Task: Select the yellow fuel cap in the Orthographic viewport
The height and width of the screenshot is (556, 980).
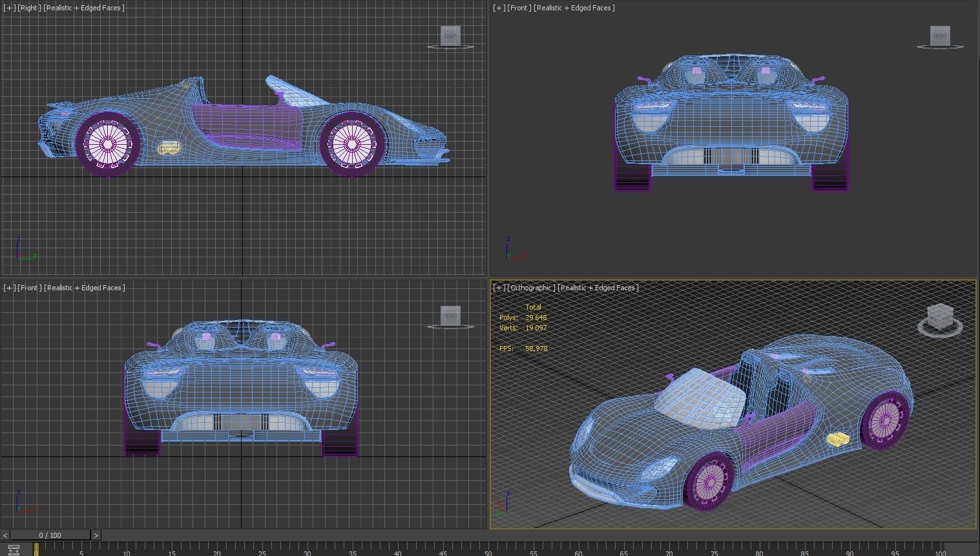Action: (x=838, y=440)
